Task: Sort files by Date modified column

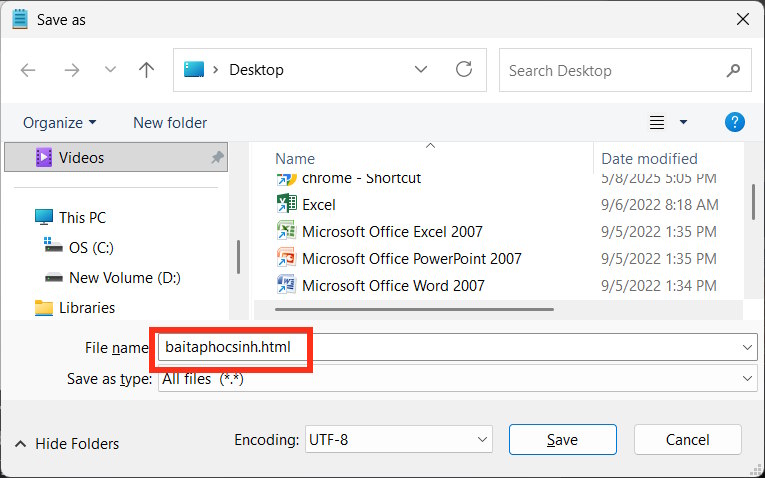Action: pyautogui.click(x=649, y=158)
